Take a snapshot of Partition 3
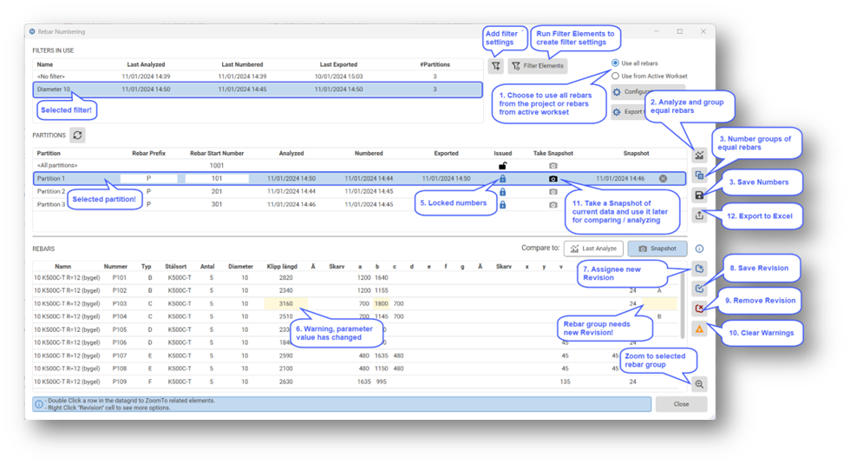The image size is (850, 464). pyautogui.click(x=553, y=205)
